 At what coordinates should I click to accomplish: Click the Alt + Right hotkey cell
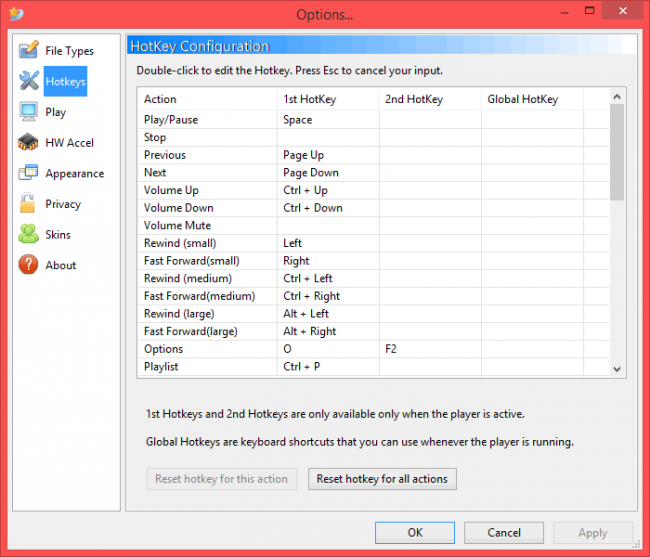coord(328,331)
